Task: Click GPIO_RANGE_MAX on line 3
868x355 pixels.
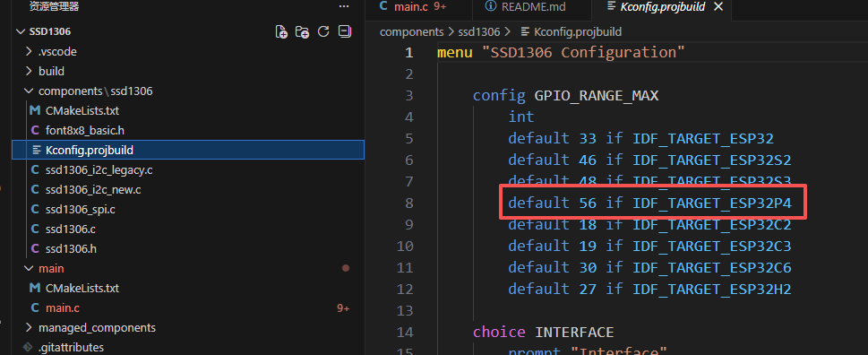Action: [x=597, y=96]
